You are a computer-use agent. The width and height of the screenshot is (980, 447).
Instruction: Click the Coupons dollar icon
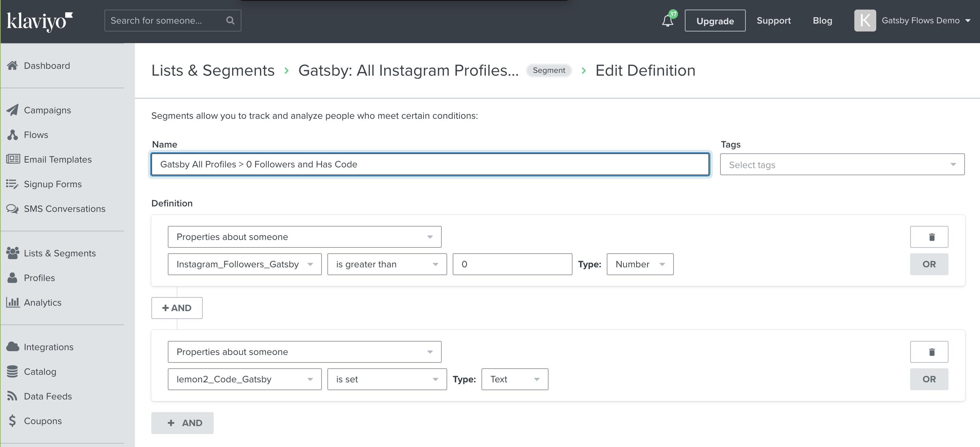(x=12, y=421)
